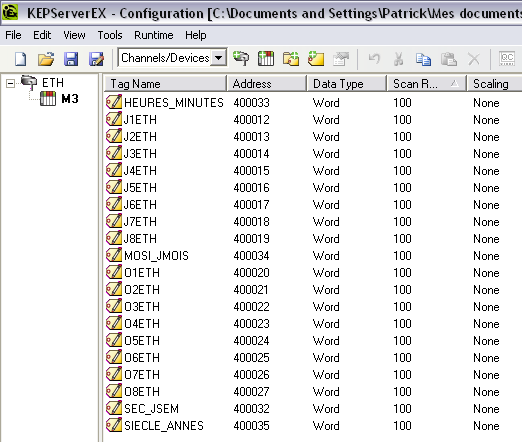Click the New Device toolbar icon
This screenshot has width=522, height=442.
266,58
